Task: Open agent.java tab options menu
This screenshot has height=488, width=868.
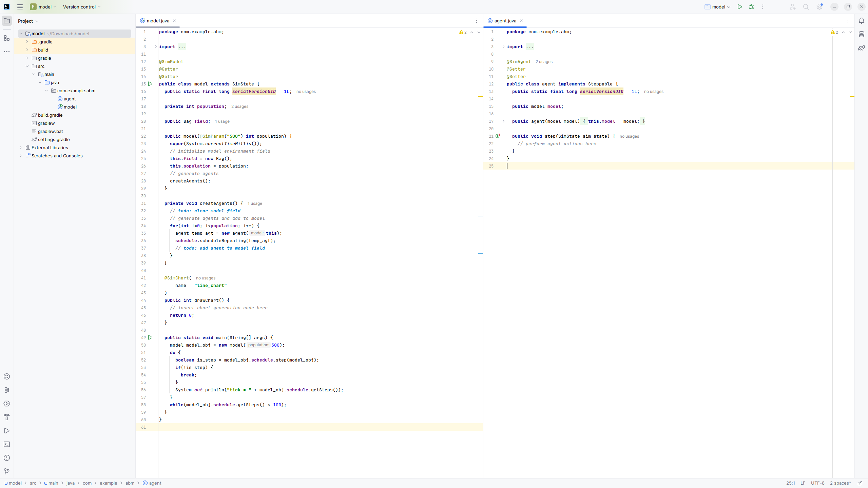Action: point(848,21)
